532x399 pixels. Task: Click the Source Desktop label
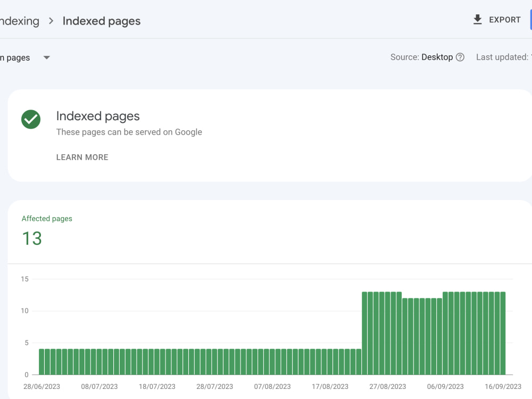coord(421,57)
